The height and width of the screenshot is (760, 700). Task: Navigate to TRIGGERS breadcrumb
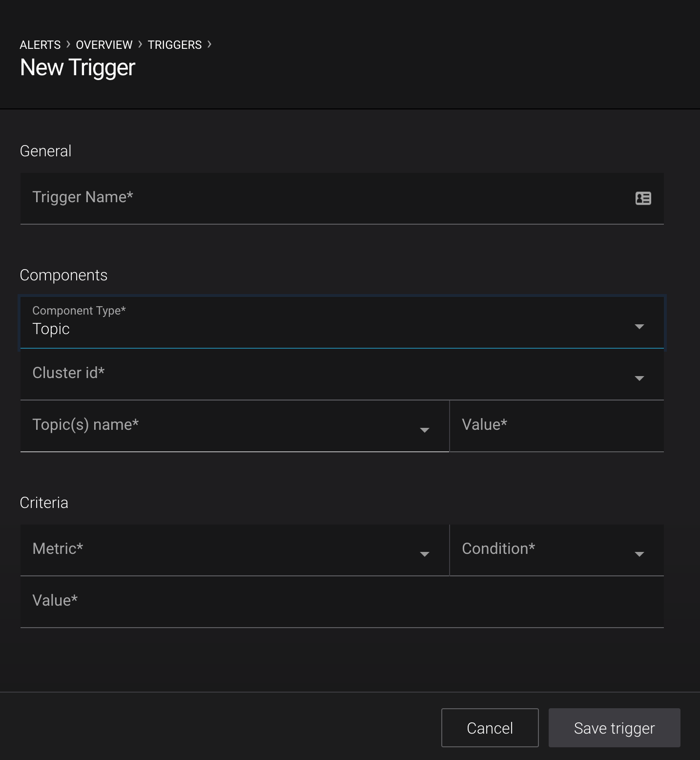175,45
